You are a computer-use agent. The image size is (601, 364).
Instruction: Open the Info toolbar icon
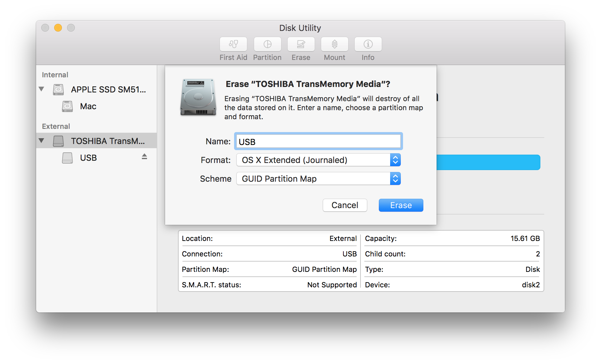[368, 44]
